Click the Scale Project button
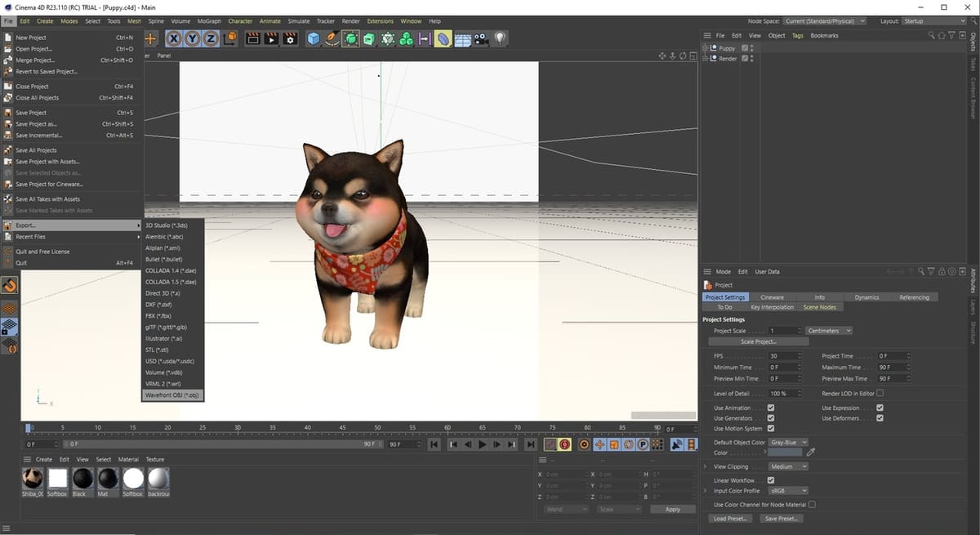This screenshot has height=535, width=980. pos(758,341)
